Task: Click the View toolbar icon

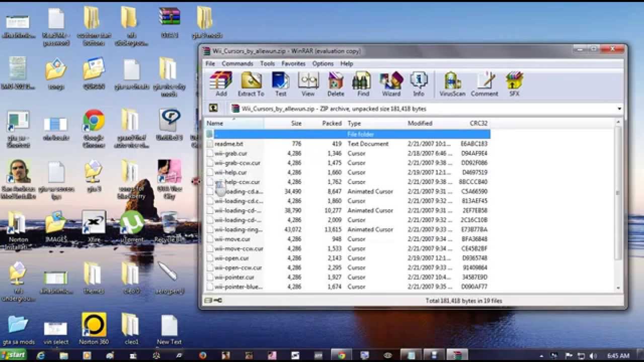Action: [x=308, y=84]
